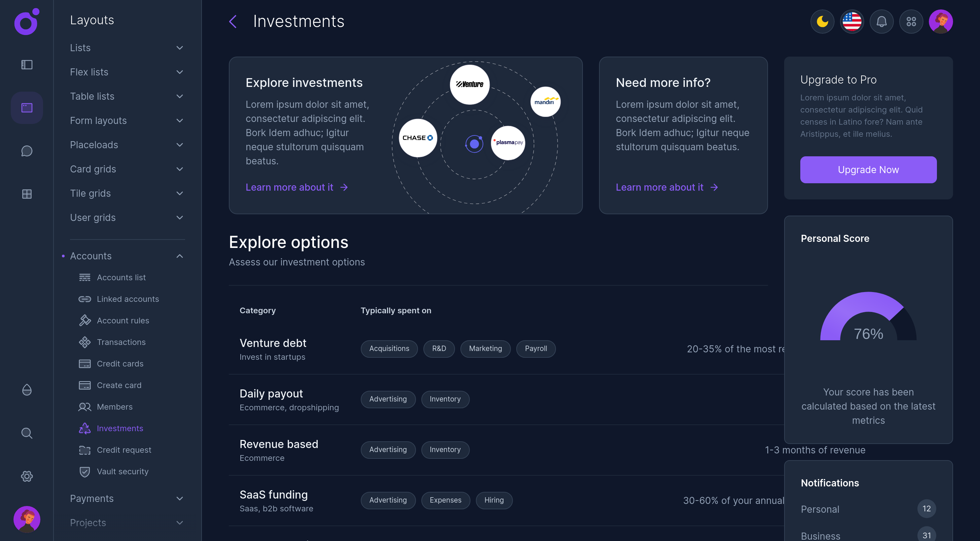Toggle dark mode with the moon icon
Screen dimensions: 980x541
tap(822, 22)
